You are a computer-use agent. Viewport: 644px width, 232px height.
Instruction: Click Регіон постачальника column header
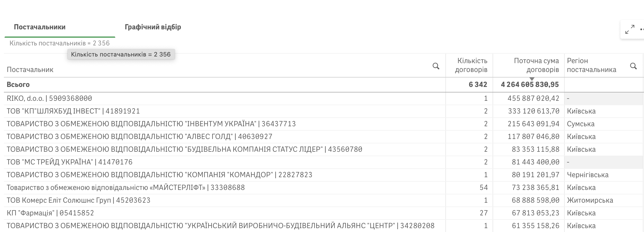pyautogui.click(x=591, y=65)
